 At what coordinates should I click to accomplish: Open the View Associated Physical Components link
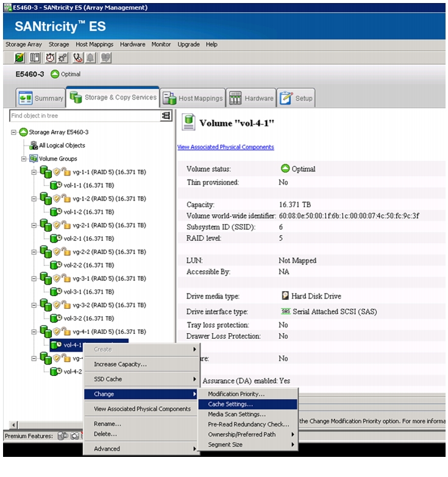226,147
